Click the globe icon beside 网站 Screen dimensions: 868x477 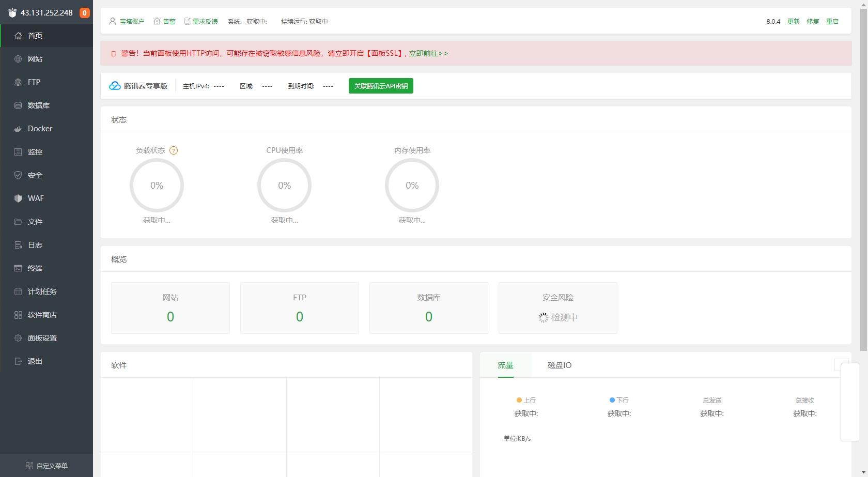18,59
